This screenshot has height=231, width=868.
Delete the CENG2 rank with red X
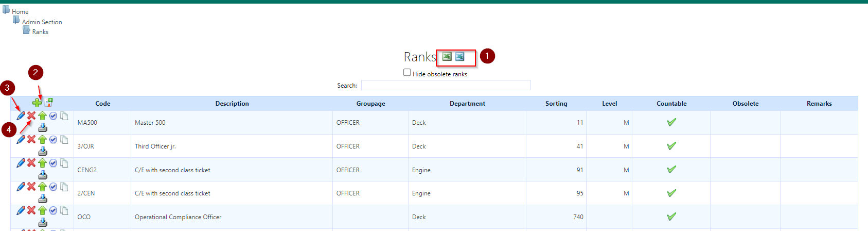point(31,163)
